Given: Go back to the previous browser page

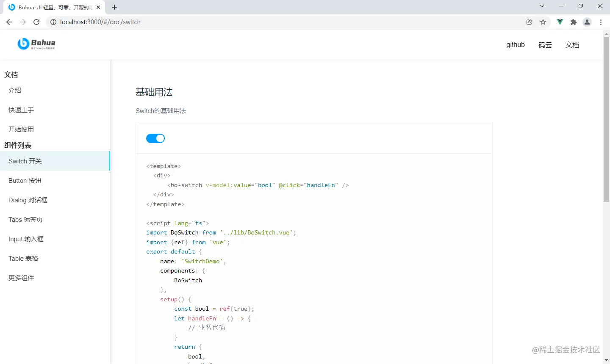Looking at the screenshot, I should [x=9, y=22].
